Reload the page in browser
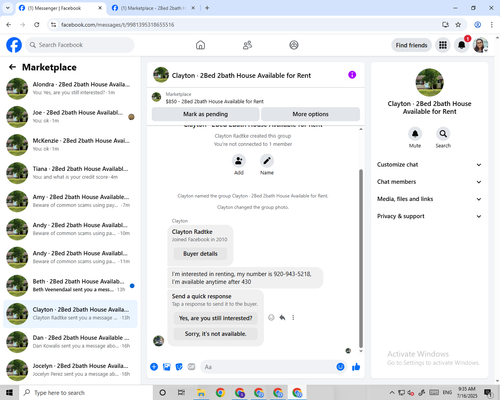The width and height of the screenshot is (500, 400). tap(37, 25)
